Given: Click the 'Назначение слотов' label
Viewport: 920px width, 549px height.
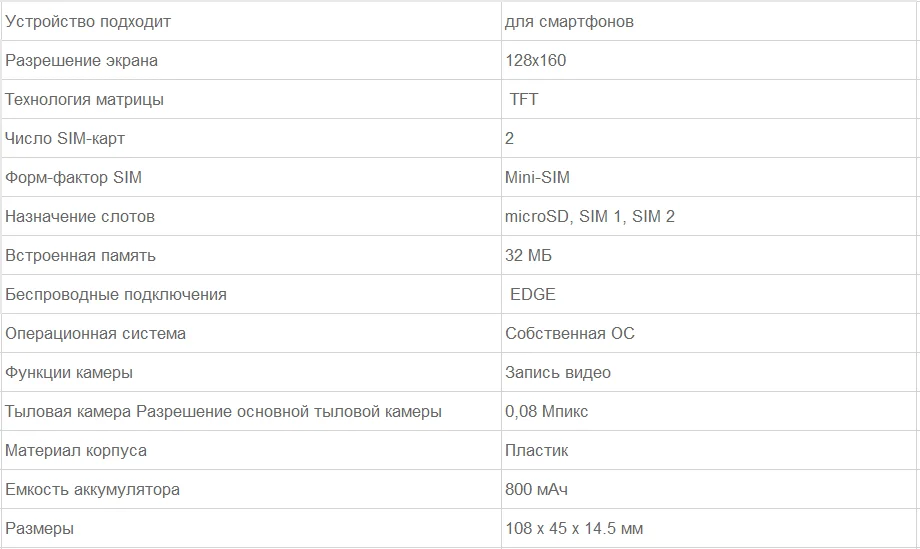Looking at the screenshot, I should pos(80,216).
